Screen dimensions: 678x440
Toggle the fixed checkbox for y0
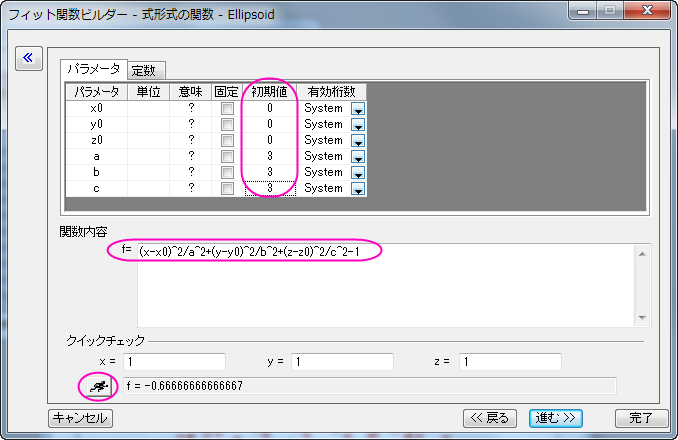(x=227, y=124)
